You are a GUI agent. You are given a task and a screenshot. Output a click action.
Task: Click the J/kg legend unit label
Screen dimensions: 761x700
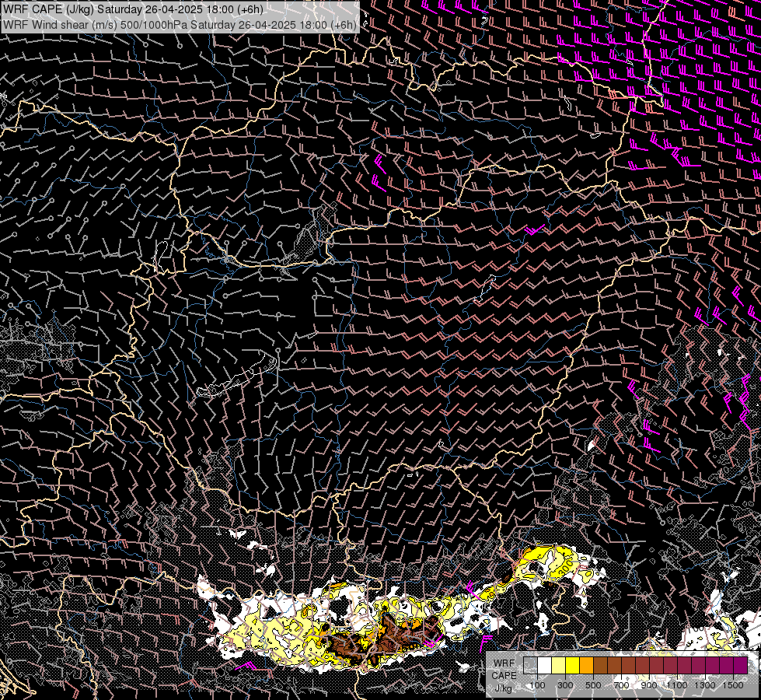pos(503,688)
